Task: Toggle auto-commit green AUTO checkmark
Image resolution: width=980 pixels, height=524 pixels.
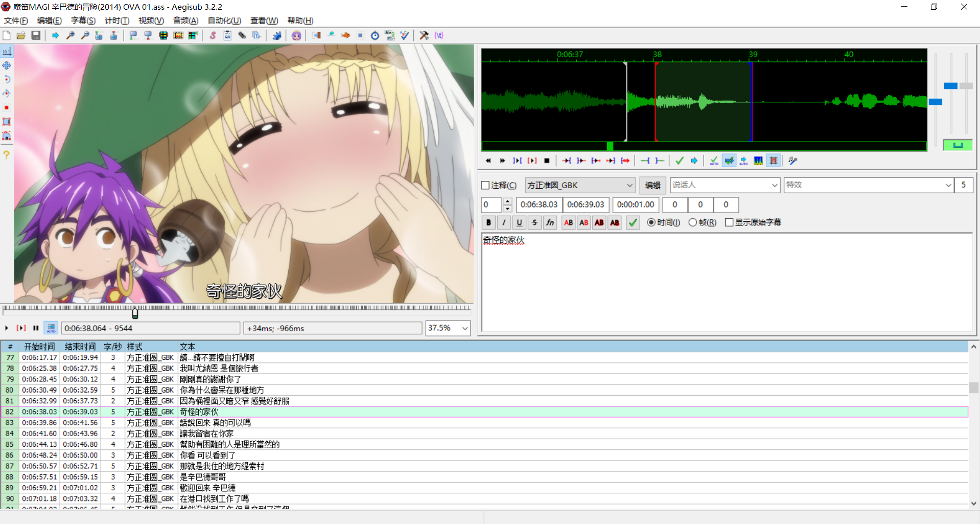Action: click(x=714, y=161)
